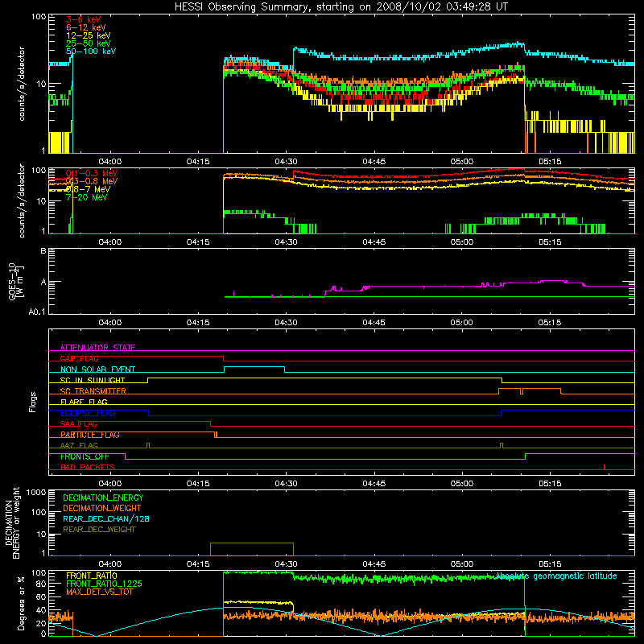
Task: Click the ATTENUATOR_STATE flag label
Action: pos(97,348)
